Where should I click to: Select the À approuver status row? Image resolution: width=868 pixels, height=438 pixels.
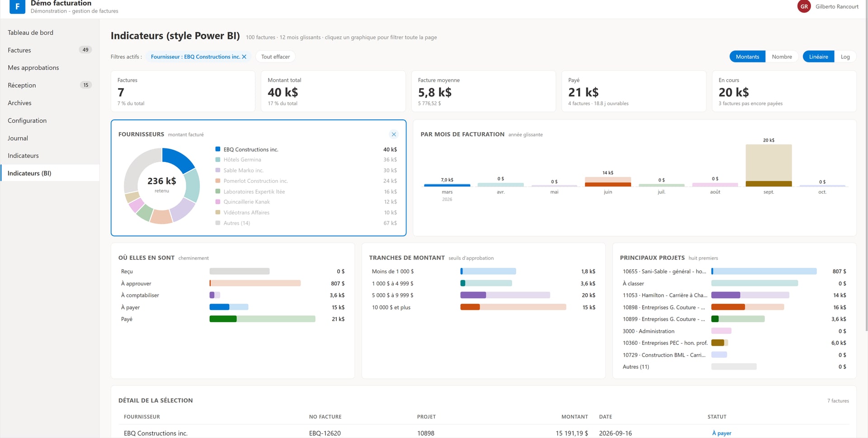[x=232, y=283]
